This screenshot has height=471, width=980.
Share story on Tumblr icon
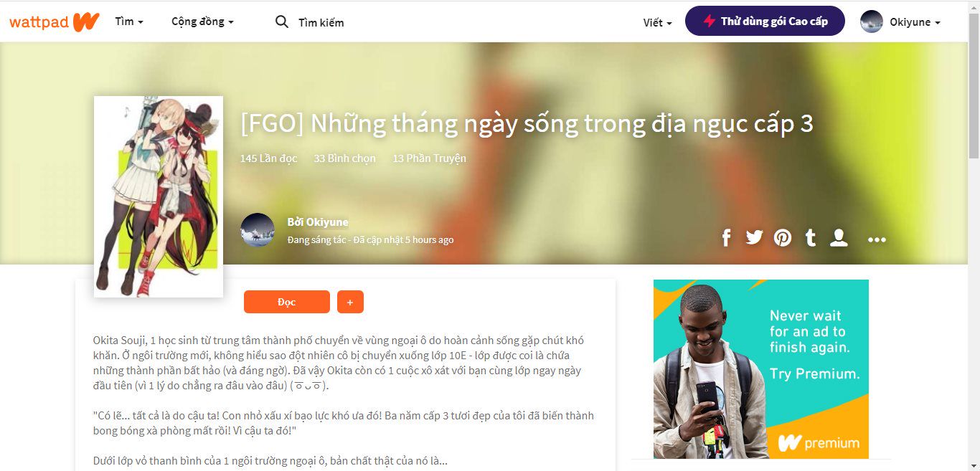pos(811,238)
